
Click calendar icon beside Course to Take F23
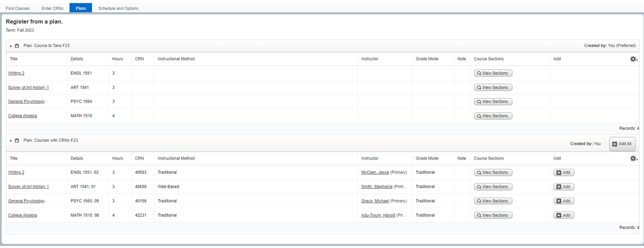[x=17, y=46]
